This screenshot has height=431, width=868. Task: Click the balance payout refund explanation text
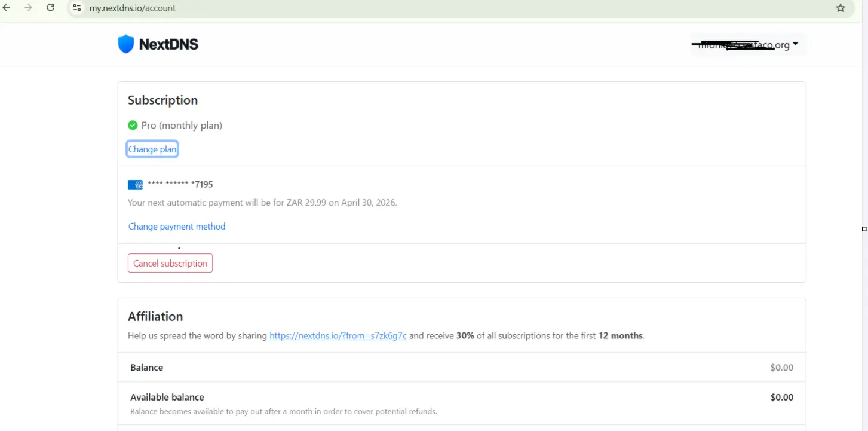284,412
